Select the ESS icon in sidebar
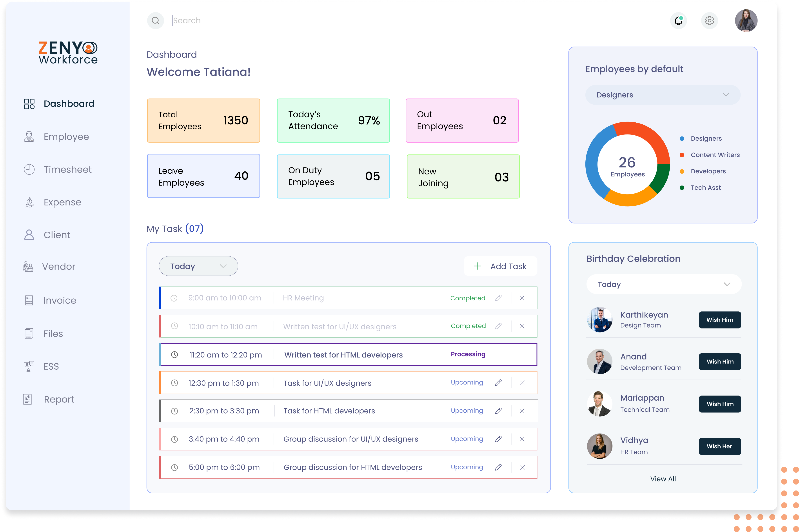This screenshot has height=532, width=799. point(29,366)
